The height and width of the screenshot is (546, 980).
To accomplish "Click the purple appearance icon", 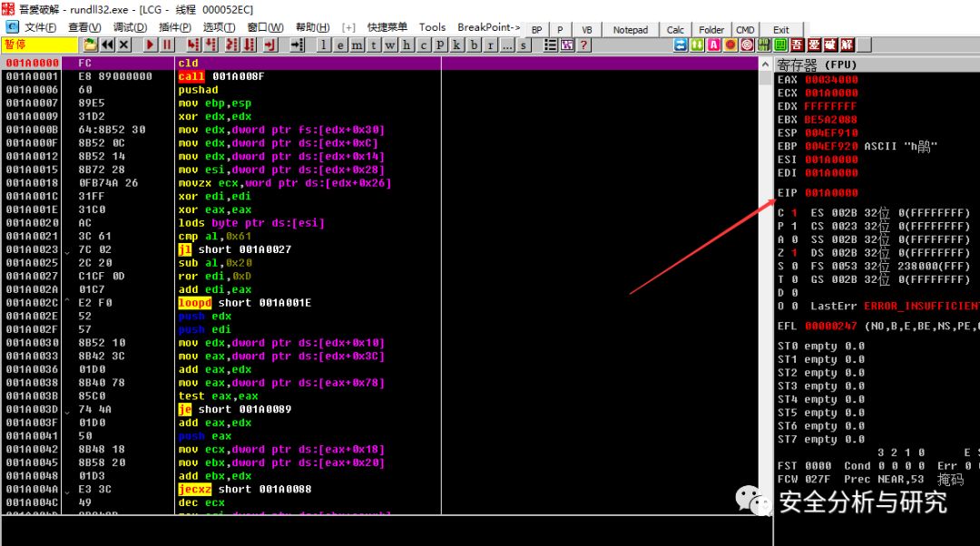I will pyautogui.click(x=567, y=45).
